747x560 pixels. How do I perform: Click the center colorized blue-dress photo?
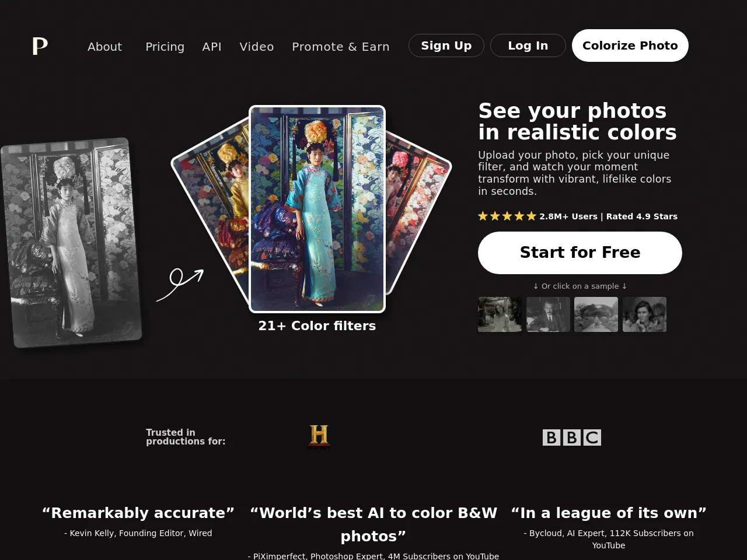tap(317, 209)
